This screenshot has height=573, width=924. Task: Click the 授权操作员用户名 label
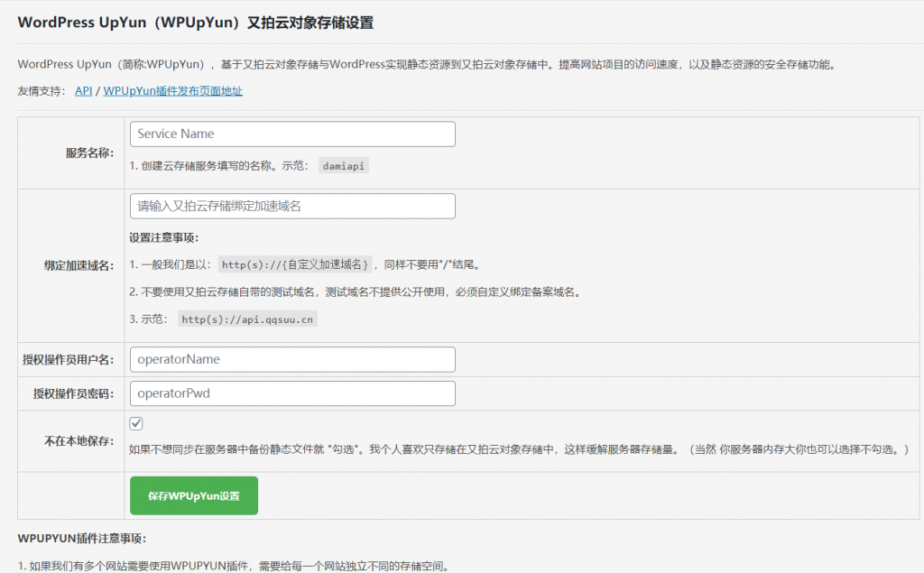pyautogui.click(x=68, y=360)
